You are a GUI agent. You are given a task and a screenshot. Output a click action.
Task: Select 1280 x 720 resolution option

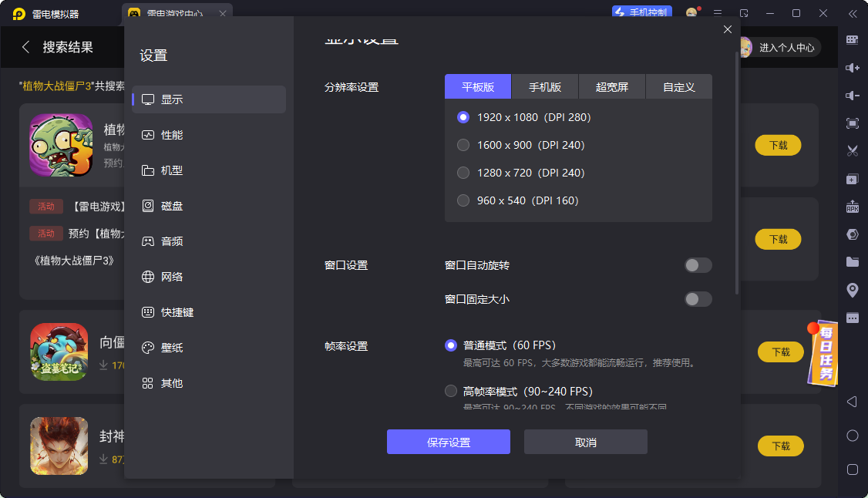click(x=463, y=173)
